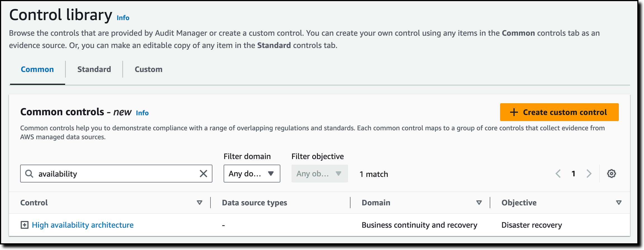Image resolution: width=644 pixels, height=250 pixels.
Task: Sort by the Domain column arrow
Action: tap(479, 203)
